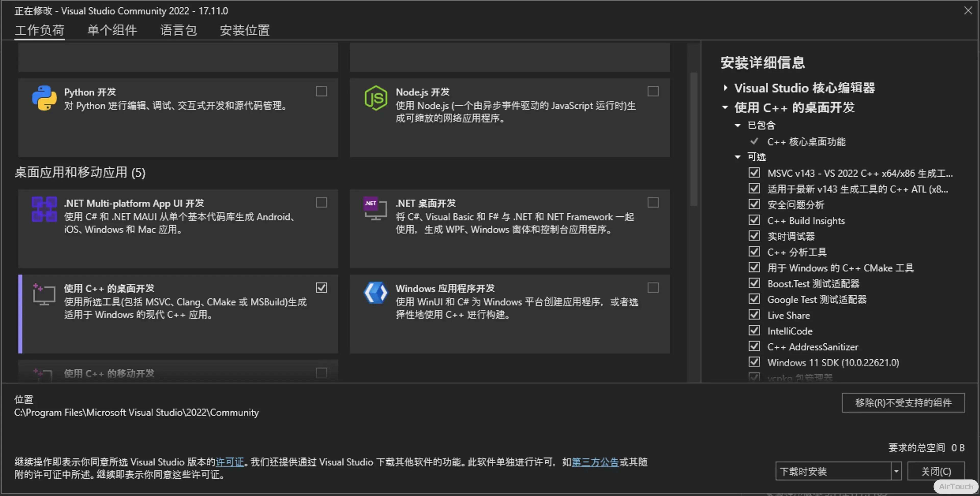Screen dimensions: 980x496
Task: Enable the Python 开发 workload checkbox
Action: pos(322,92)
